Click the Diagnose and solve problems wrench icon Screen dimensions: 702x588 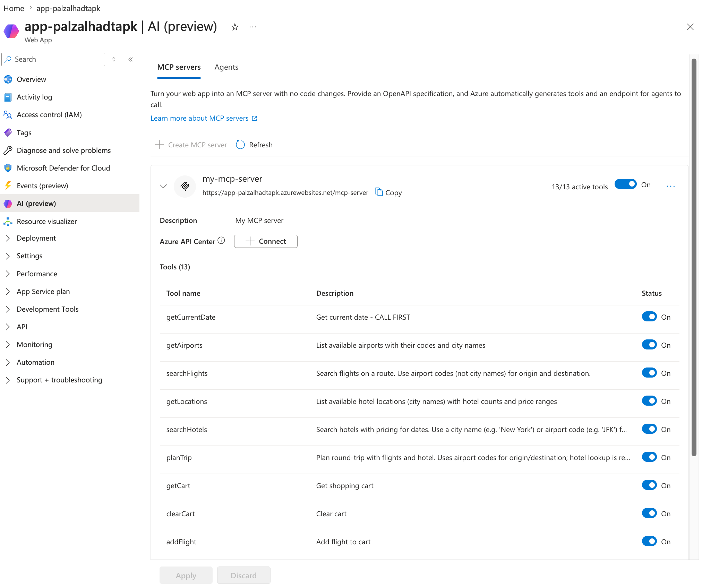point(8,150)
